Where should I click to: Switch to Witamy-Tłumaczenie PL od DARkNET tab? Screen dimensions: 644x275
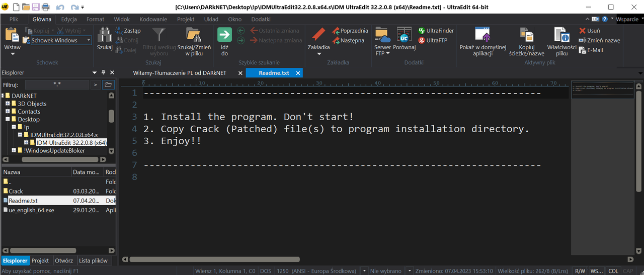180,73
